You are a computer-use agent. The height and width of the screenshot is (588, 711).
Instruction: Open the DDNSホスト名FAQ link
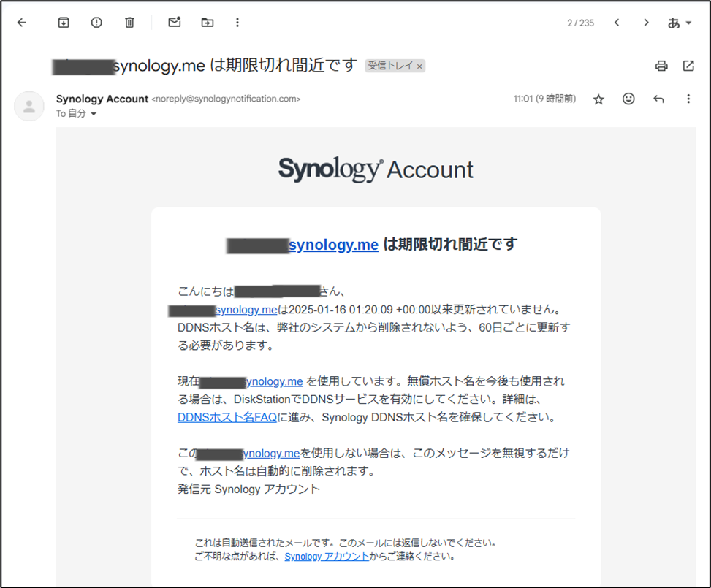[x=227, y=417]
